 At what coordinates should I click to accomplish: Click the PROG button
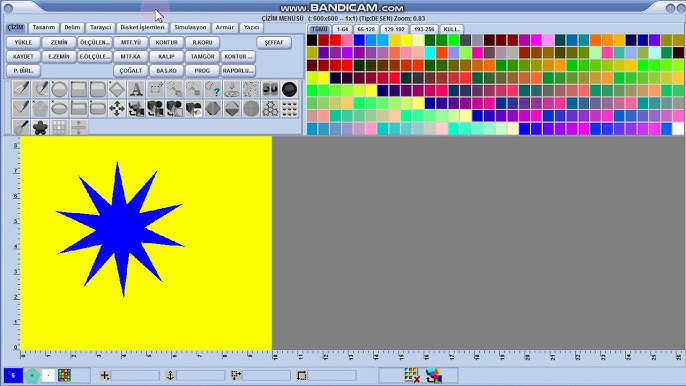pyautogui.click(x=203, y=70)
